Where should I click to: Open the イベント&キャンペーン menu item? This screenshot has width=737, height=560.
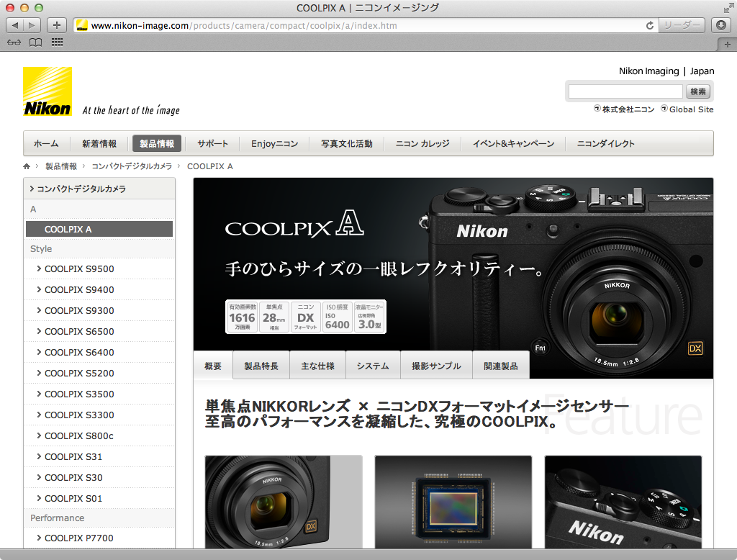513,143
